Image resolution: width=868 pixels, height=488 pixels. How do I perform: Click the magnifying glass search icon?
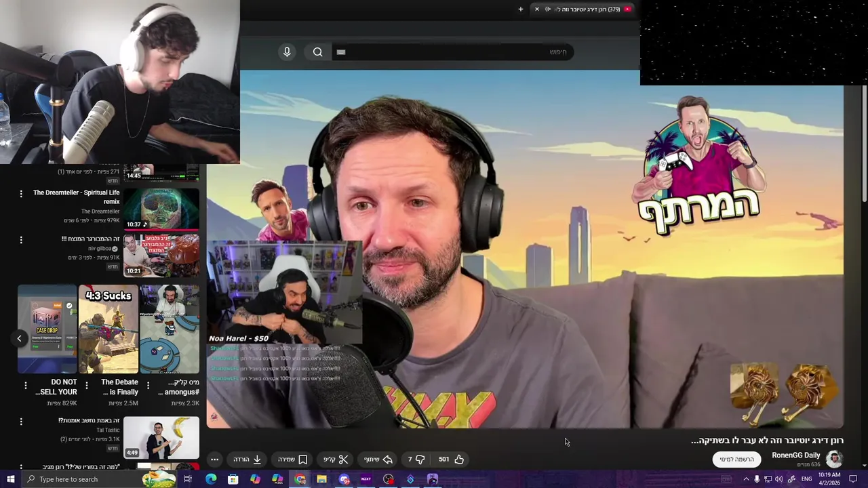[317, 52]
